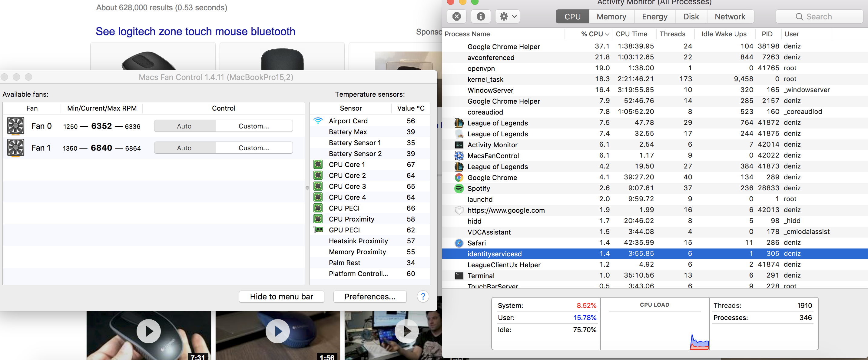Set Fan 0 control to Auto
The height and width of the screenshot is (360, 868).
coord(184,126)
